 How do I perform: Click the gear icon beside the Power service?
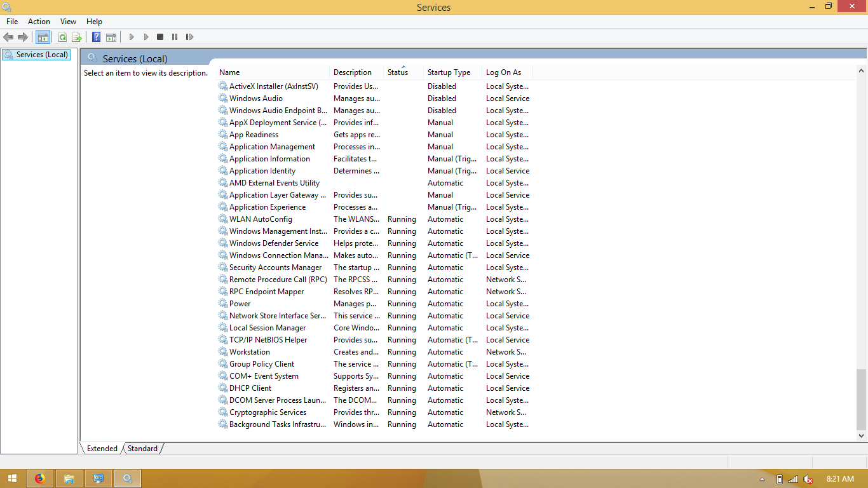click(x=223, y=303)
